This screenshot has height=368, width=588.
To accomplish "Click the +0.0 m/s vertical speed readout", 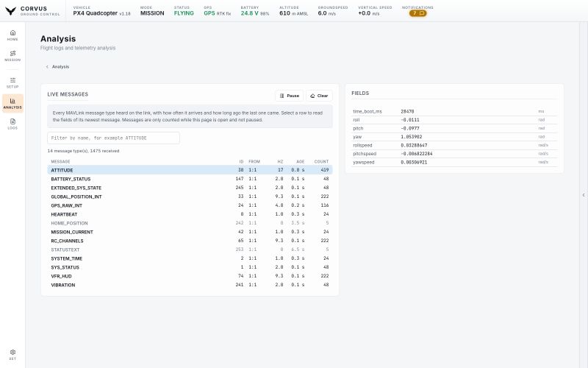I will tap(369, 13).
